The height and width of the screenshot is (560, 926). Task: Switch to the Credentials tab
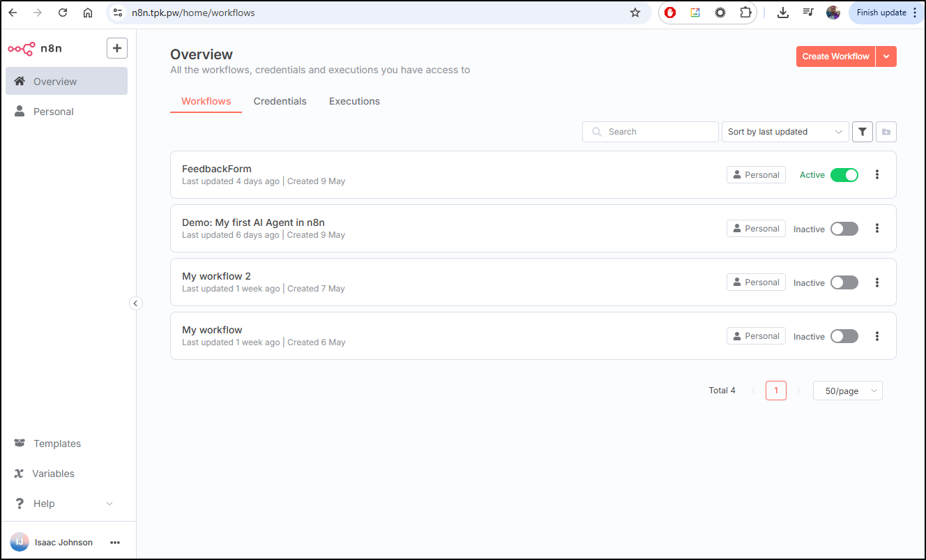point(280,102)
